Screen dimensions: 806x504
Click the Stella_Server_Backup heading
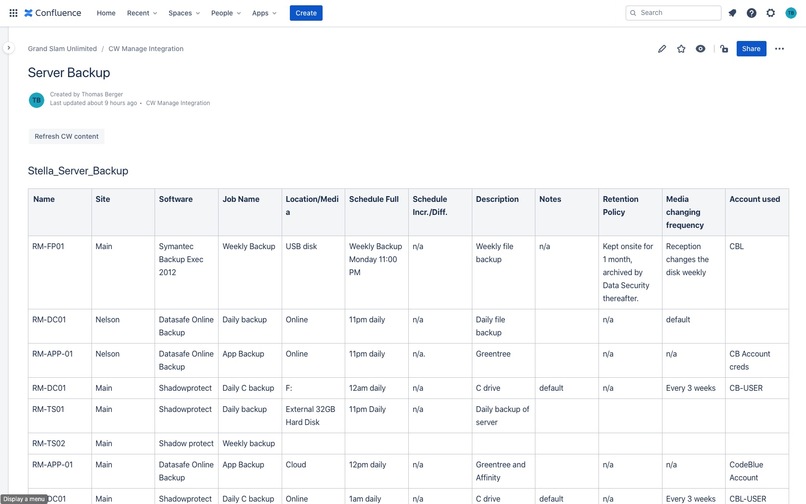point(78,171)
